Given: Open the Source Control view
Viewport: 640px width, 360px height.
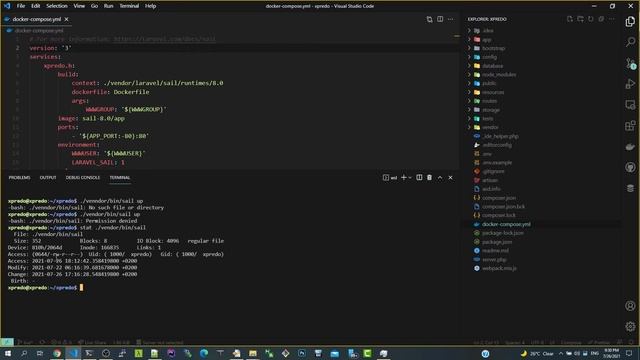Looking at the screenshot, I should [630, 63].
